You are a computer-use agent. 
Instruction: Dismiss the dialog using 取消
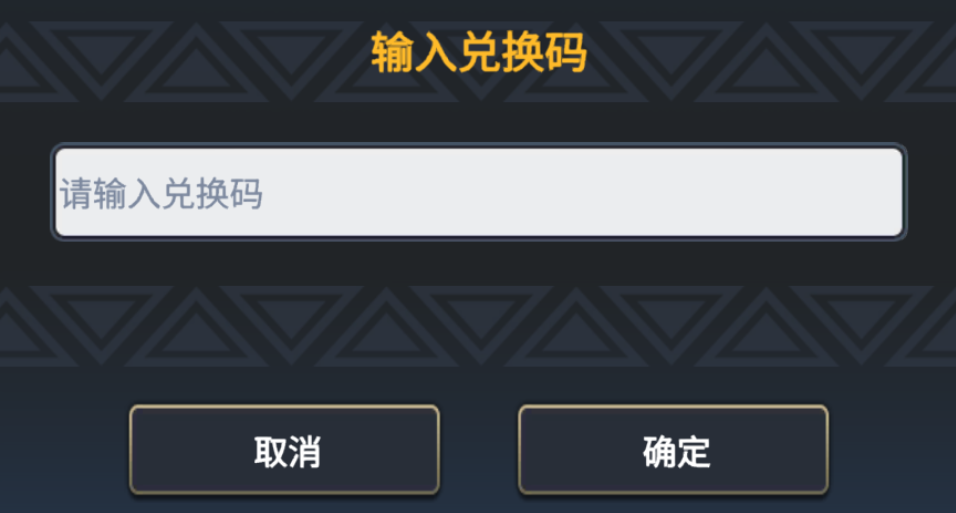tap(285, 450)
